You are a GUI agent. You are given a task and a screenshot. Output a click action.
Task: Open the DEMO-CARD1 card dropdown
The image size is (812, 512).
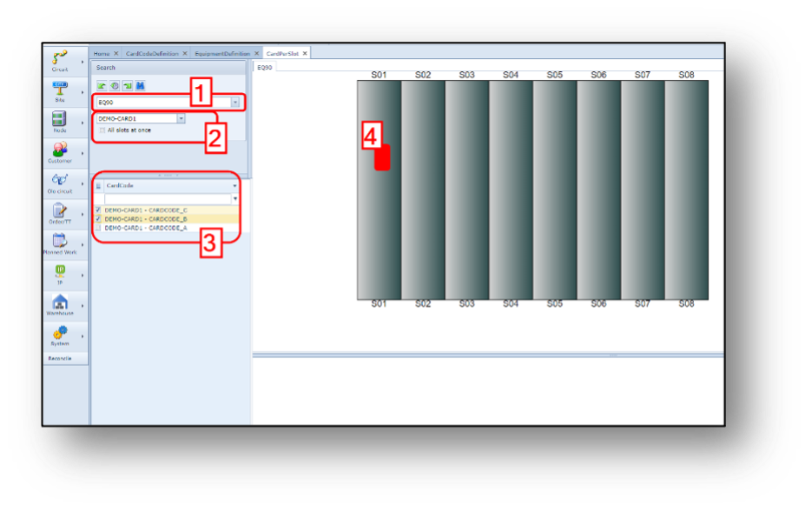tap(180, 118)
